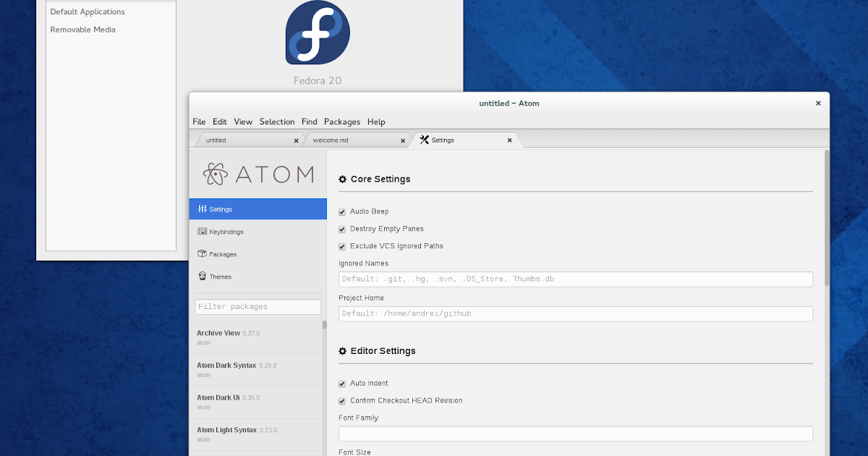The image size is (868, 456).
Task: Disable Confirm Checkout HEAD Revision
Action: [x=341, y=400]
